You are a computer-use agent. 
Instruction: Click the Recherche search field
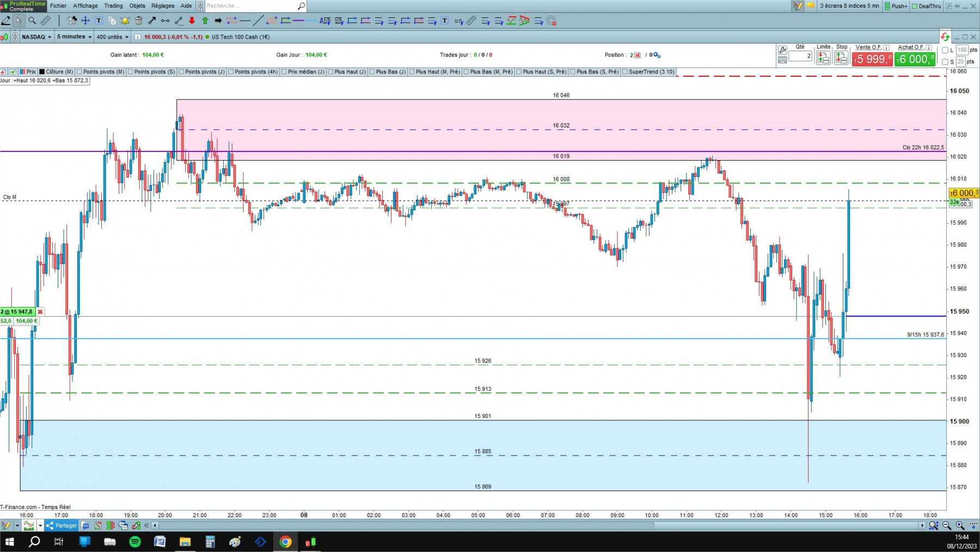(255, 6)
